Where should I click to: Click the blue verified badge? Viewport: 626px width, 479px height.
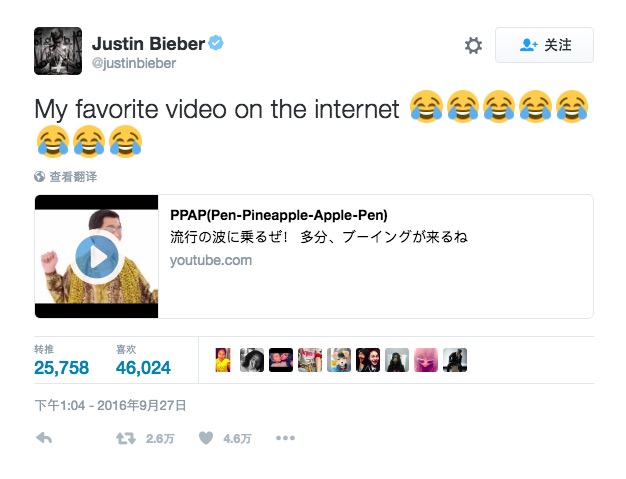[216, 43]
